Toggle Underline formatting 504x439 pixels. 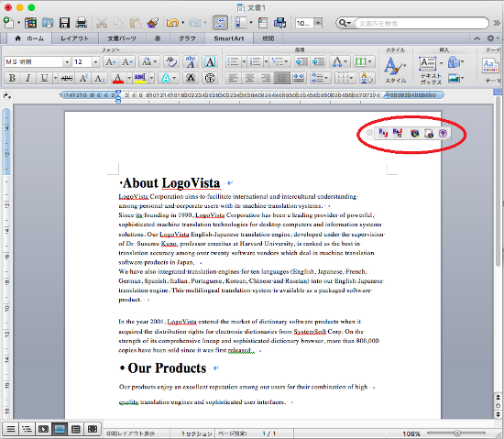pyautogui.click(x=44, y=78)
